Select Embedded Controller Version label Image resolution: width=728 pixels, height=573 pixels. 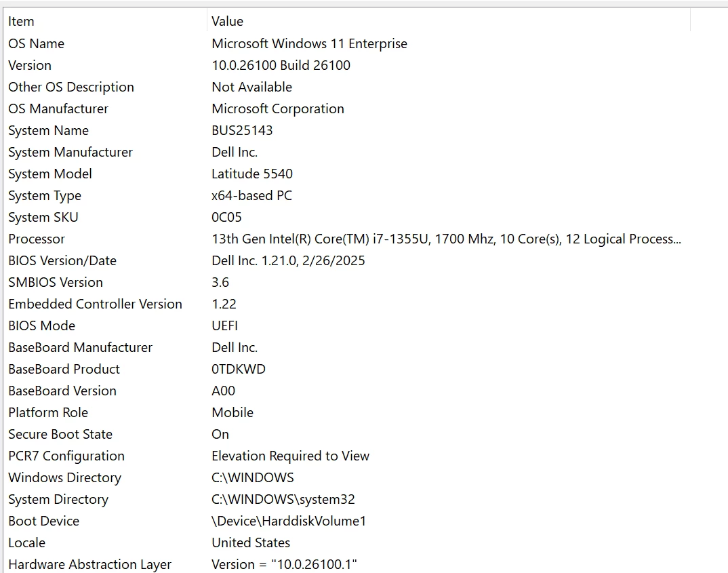95,304
